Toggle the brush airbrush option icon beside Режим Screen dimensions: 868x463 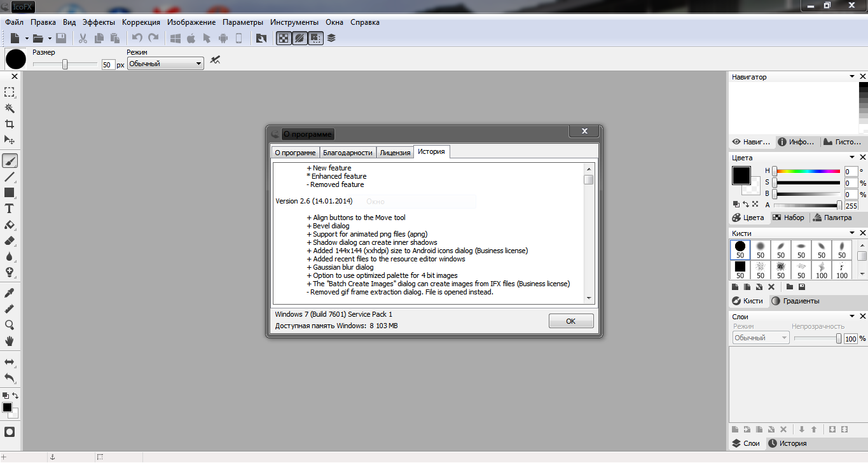click(x=216, y=60)
